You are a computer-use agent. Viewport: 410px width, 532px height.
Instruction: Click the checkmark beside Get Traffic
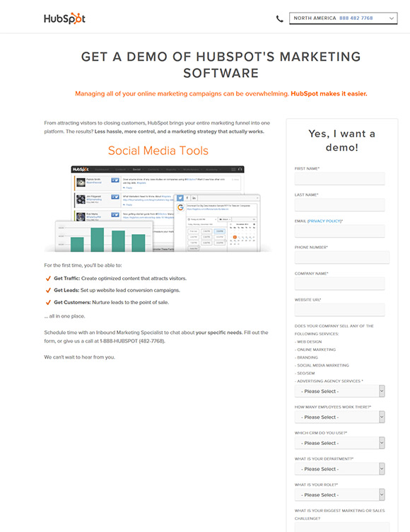(x=48, y=279)
